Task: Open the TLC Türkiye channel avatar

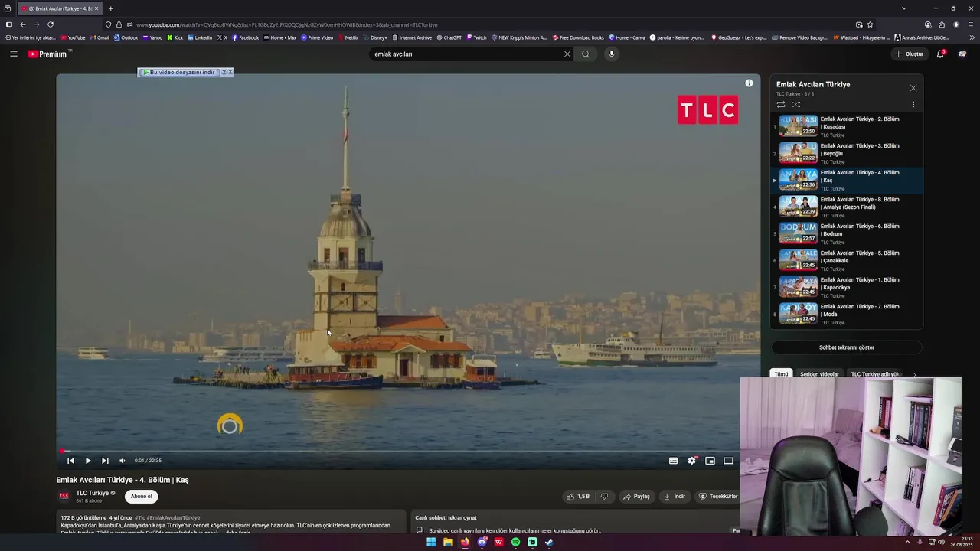Action: [64, 496]
